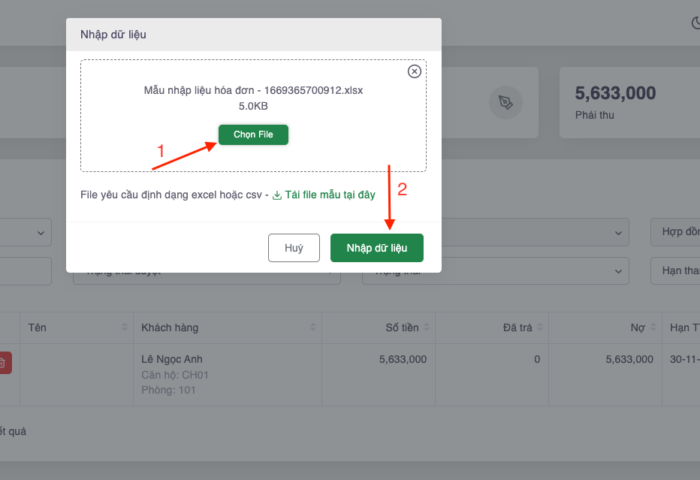
Task: Confirm with the green Nhập dữ liệu button
Action: [377, 247]
